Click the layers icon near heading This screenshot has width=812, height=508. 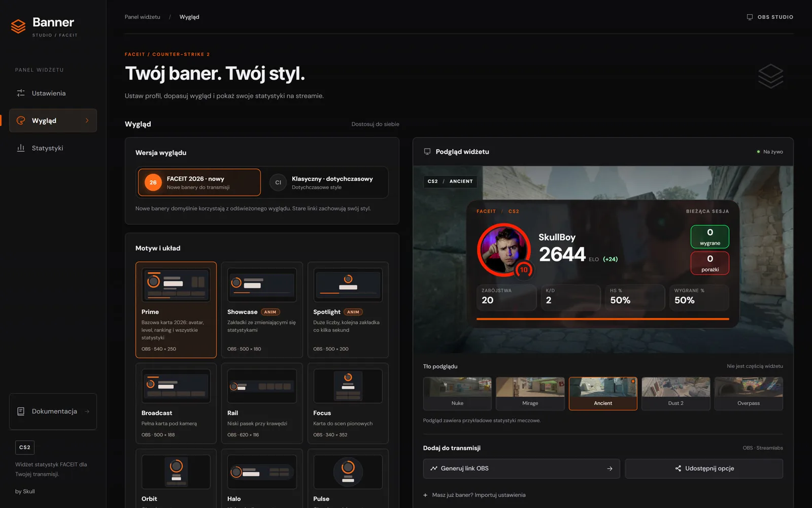point(770,76)
